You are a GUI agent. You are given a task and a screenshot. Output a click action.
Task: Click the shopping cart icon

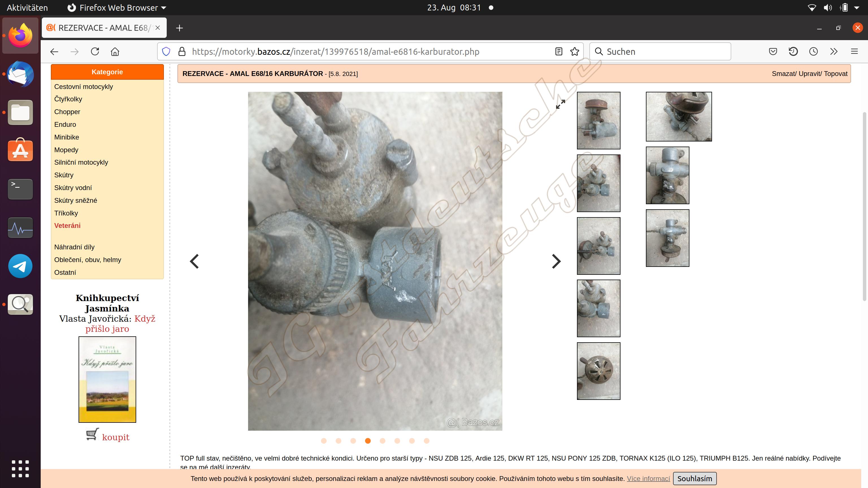coord(92,434)
